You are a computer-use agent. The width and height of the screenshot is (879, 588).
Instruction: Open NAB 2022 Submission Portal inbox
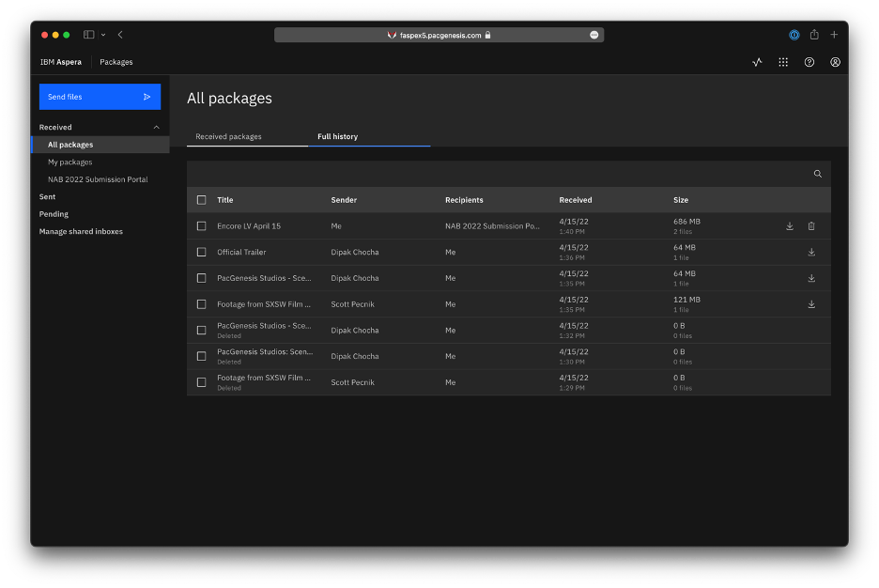coord(98,179)
